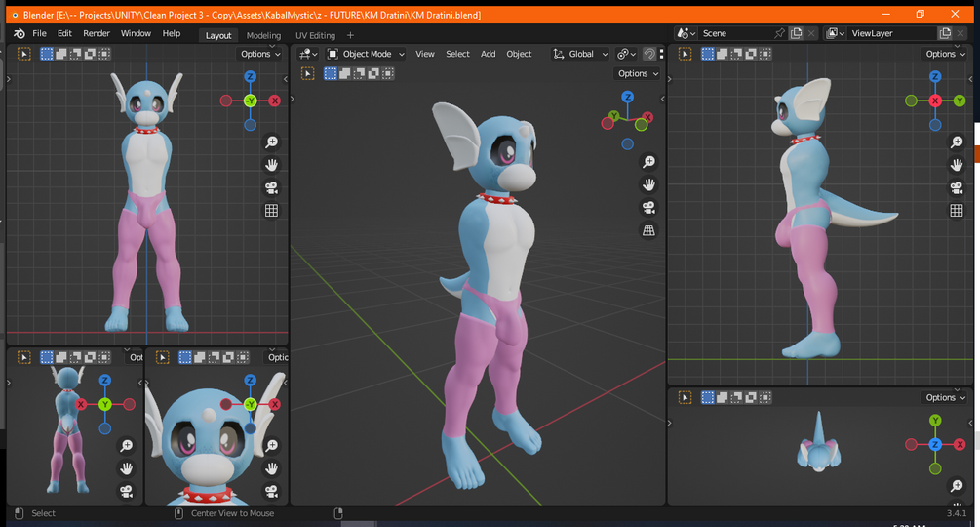
Task: Click pan hand icon in front viewport
Action: click(271, 164)
